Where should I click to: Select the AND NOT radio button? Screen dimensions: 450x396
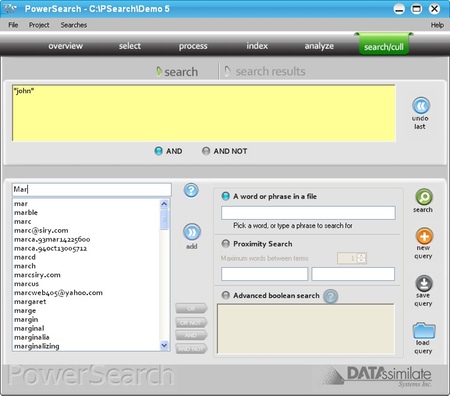206,151
